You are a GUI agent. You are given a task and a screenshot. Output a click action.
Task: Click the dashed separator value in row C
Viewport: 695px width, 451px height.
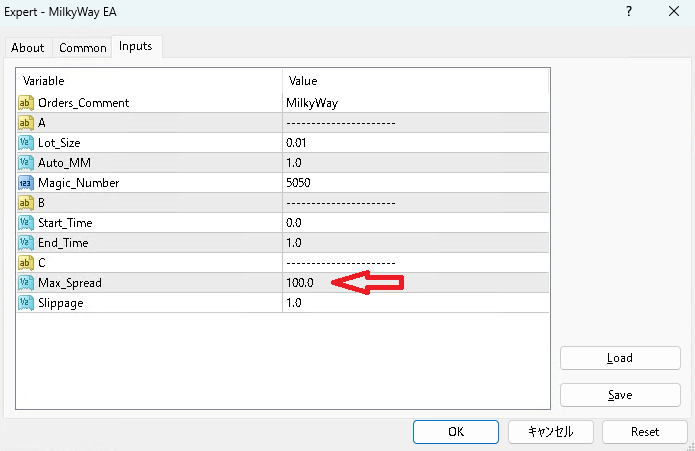341,263
